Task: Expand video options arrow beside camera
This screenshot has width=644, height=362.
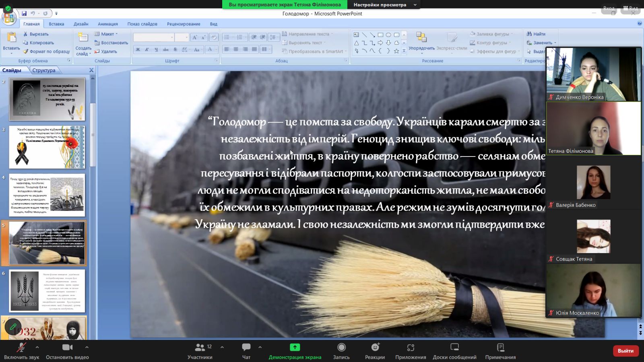Action: click(87, 347)
